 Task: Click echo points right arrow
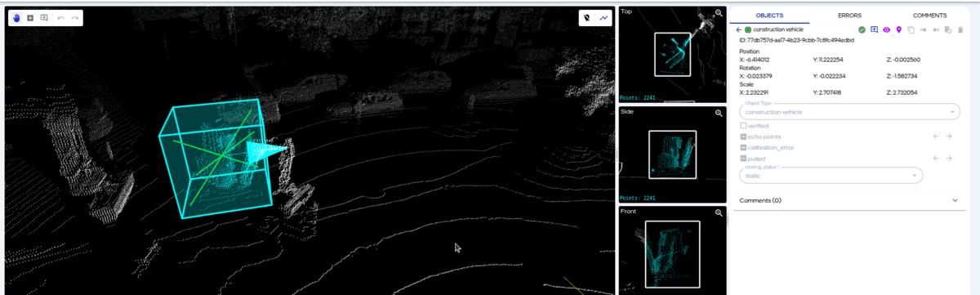click(949, 136)
